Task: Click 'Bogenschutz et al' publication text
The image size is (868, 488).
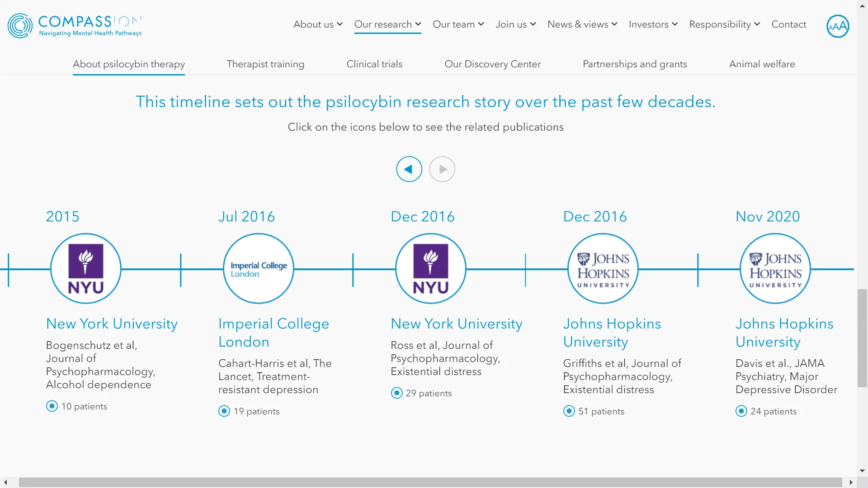Action: tap(100, 365)
